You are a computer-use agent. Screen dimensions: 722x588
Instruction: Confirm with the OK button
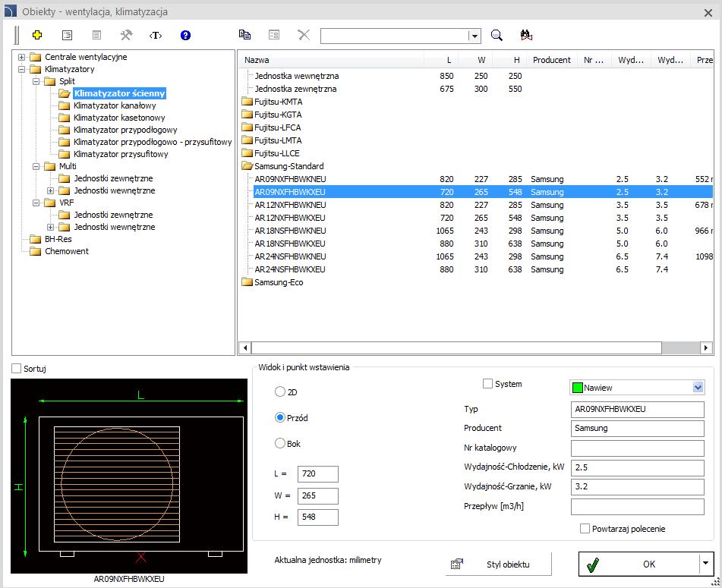point(639,564)
